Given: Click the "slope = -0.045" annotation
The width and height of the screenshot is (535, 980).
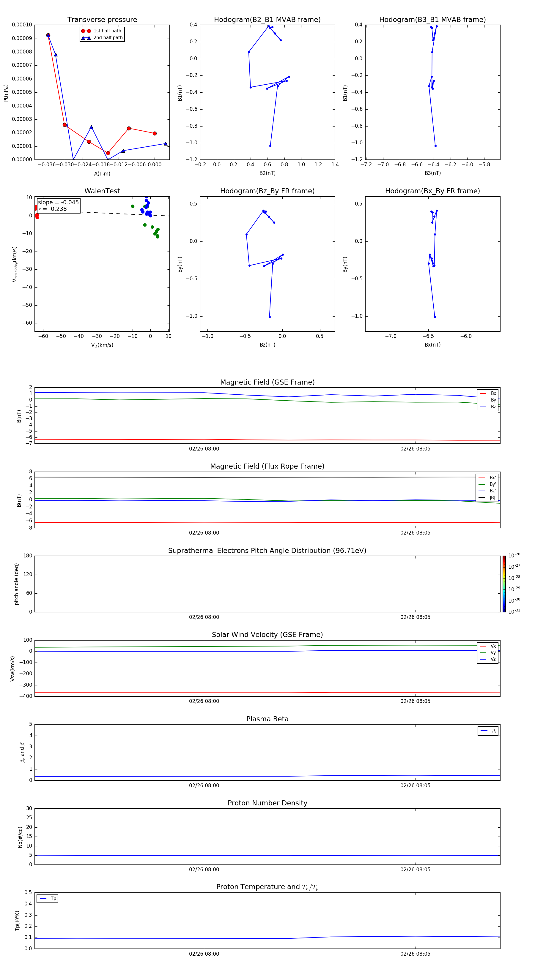Looking at the screenshot, I should (58, 203).
